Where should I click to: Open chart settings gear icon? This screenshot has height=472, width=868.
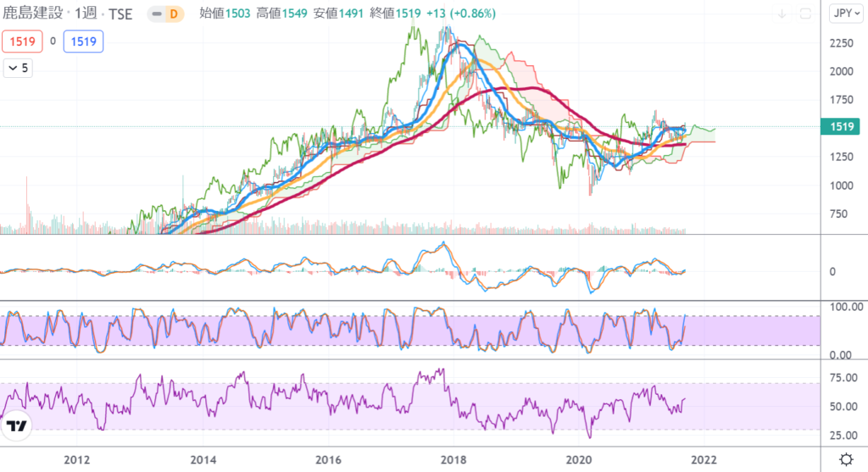[846, 459]
